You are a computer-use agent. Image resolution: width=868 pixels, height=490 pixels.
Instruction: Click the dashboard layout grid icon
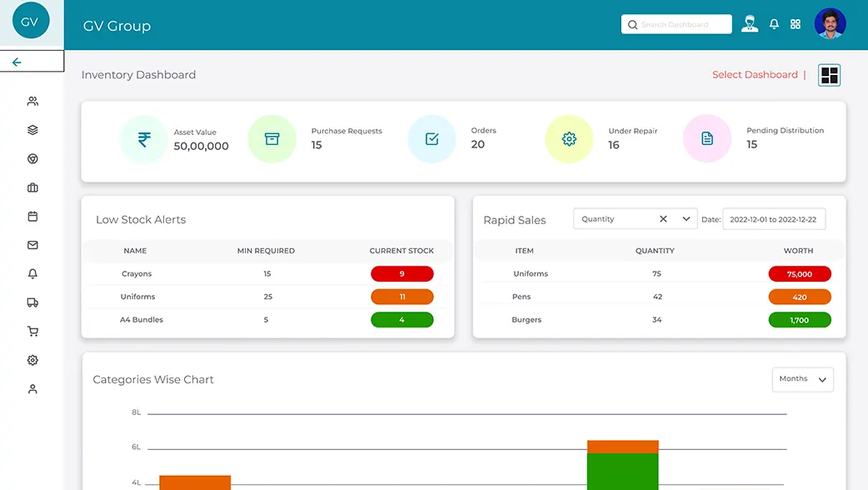point(829,75)
